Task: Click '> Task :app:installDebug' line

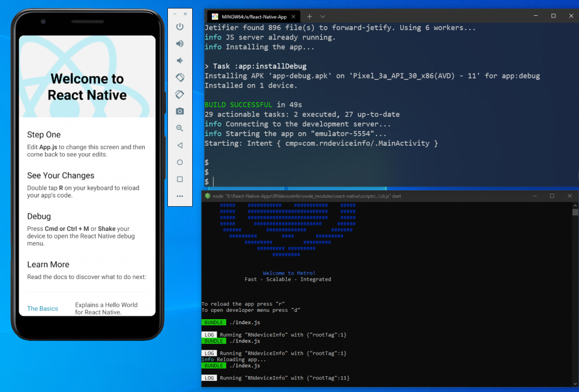Action: pos(256,67)
